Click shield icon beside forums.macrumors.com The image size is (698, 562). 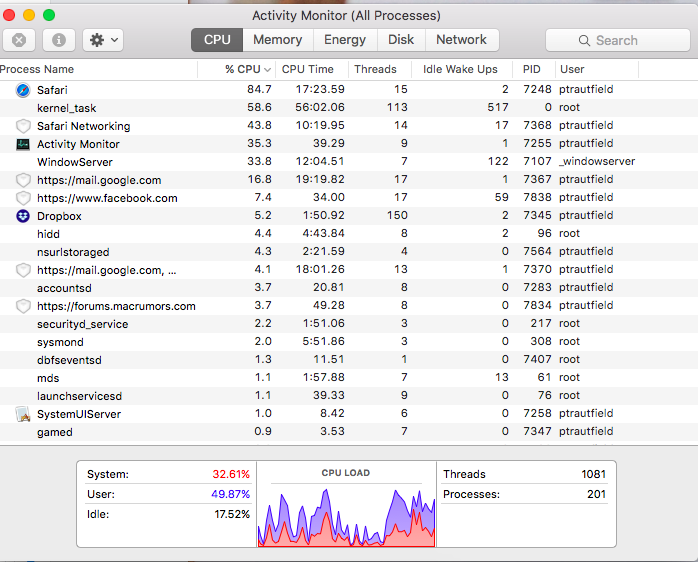tap(23, 306)
